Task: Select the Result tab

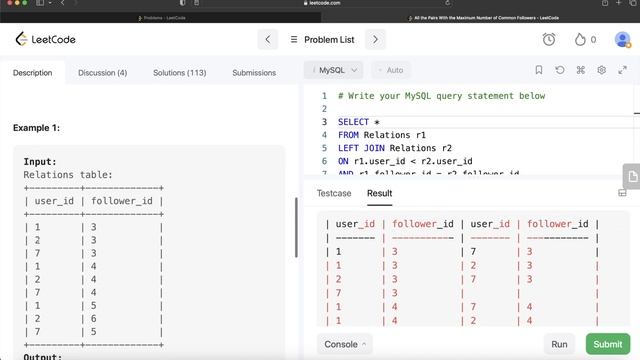Action: [380, 193]
